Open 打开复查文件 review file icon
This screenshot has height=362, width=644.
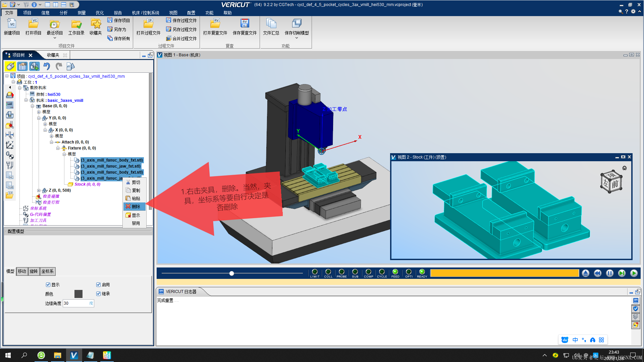point(215,27)
